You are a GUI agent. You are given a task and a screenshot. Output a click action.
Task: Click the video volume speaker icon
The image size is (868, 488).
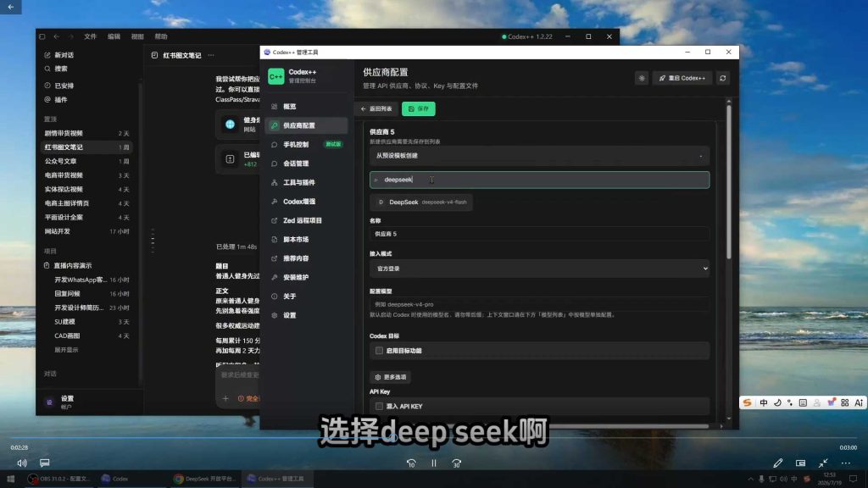point(21,463)
